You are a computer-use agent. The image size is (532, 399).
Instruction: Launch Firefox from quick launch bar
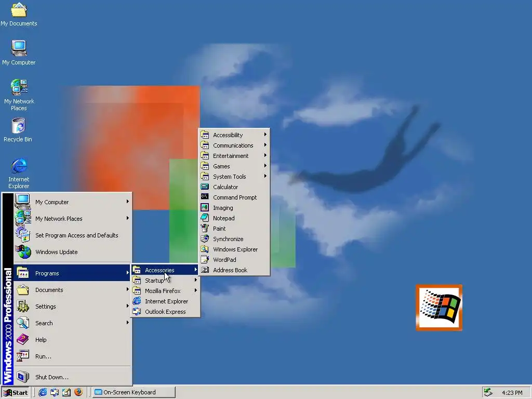(78, 392)
